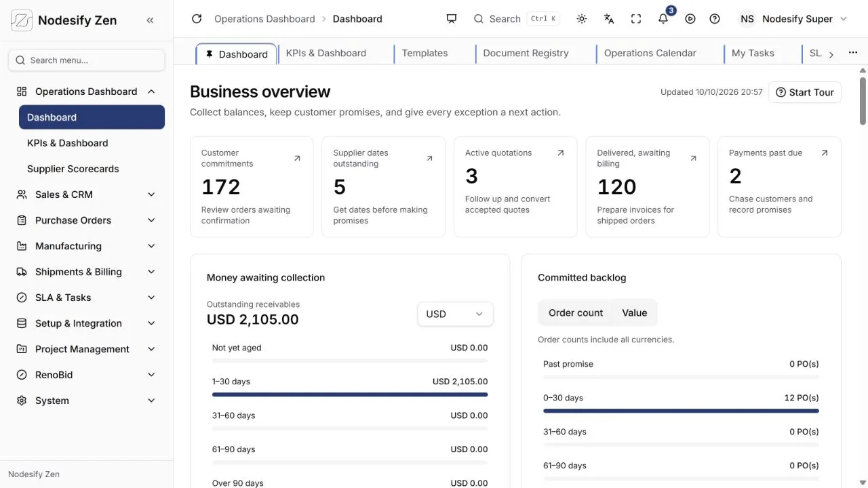This screenshot has height=488, width=868.
Task: Click the Start Tour button
Action: pyautogui.click(x=805, y=92)
